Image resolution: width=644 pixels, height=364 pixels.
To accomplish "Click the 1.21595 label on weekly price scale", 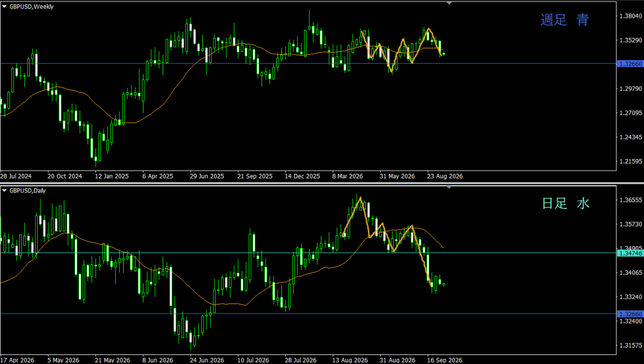I will pyautogui.click(x=631, y=162).
